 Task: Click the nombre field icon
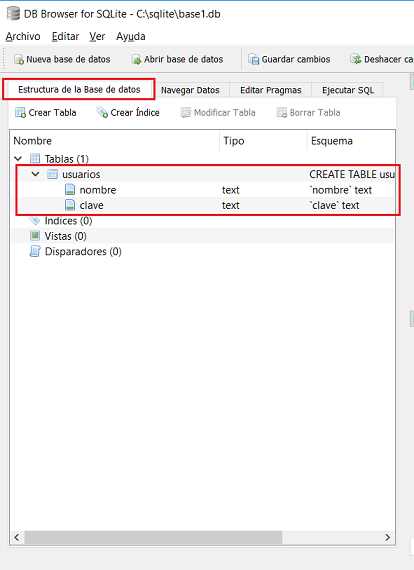click(70, 190)
